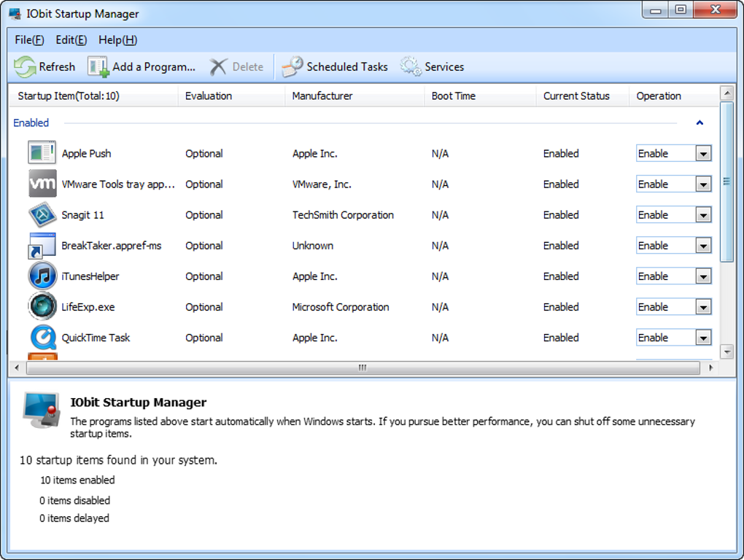Click the Enabled group label
Screen dimensions: 744x560
click(x=31, y=122)
